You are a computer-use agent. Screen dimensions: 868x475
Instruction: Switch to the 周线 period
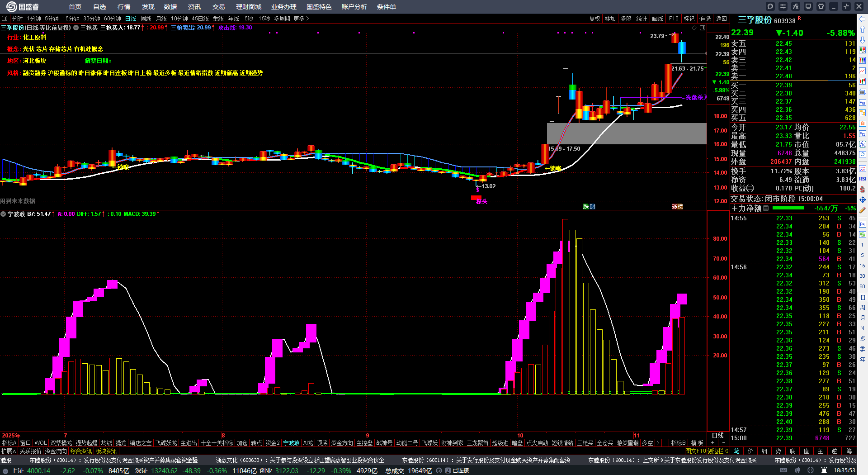[x=146, y=19]
